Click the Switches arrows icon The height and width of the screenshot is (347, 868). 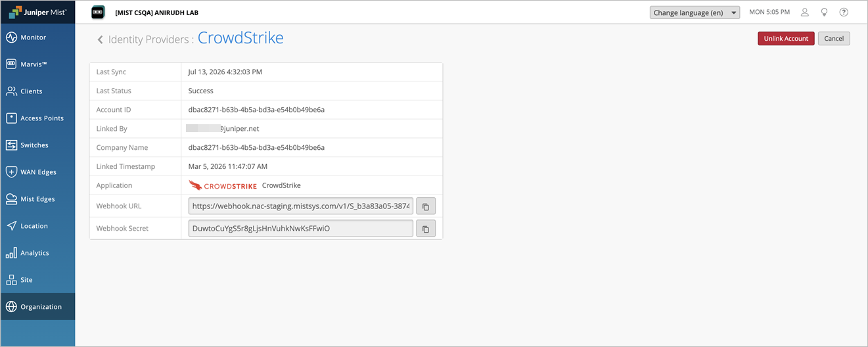(11, 145)
